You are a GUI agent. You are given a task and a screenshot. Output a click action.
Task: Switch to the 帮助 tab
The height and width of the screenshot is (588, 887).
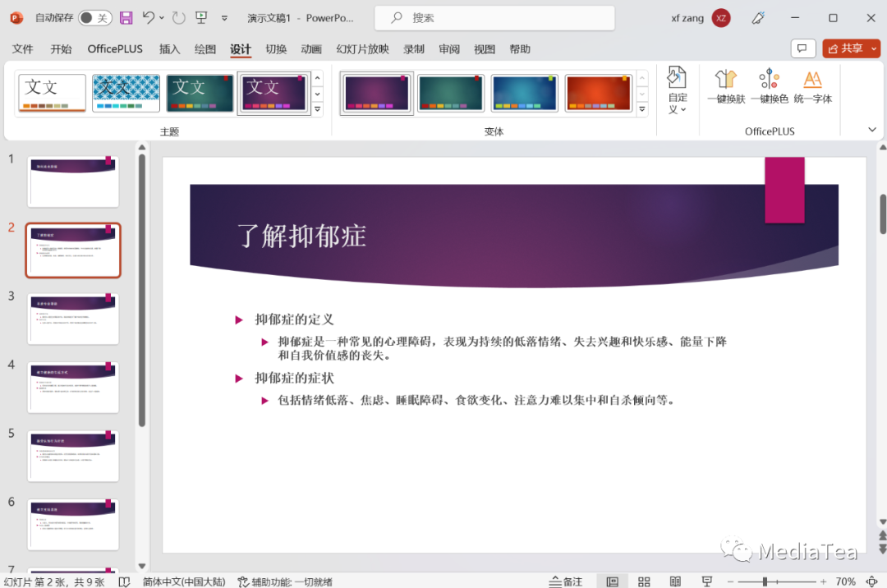point(520,49)
